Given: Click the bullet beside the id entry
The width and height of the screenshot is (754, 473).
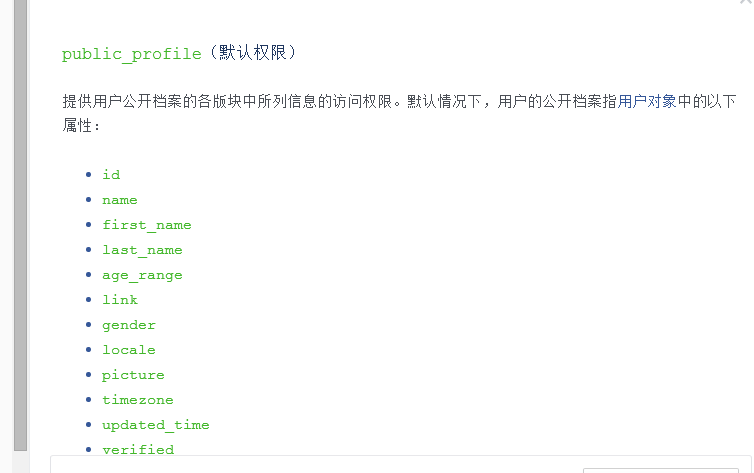Looking at the screenshot, I should click(x=88, y=174).
